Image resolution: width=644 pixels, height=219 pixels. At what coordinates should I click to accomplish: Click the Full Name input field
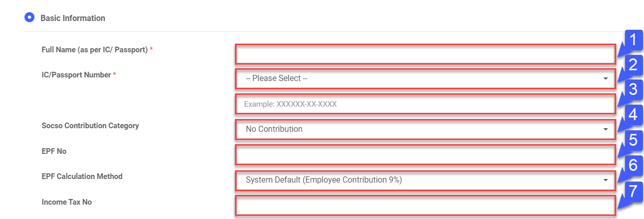click(x=425, y=54)
